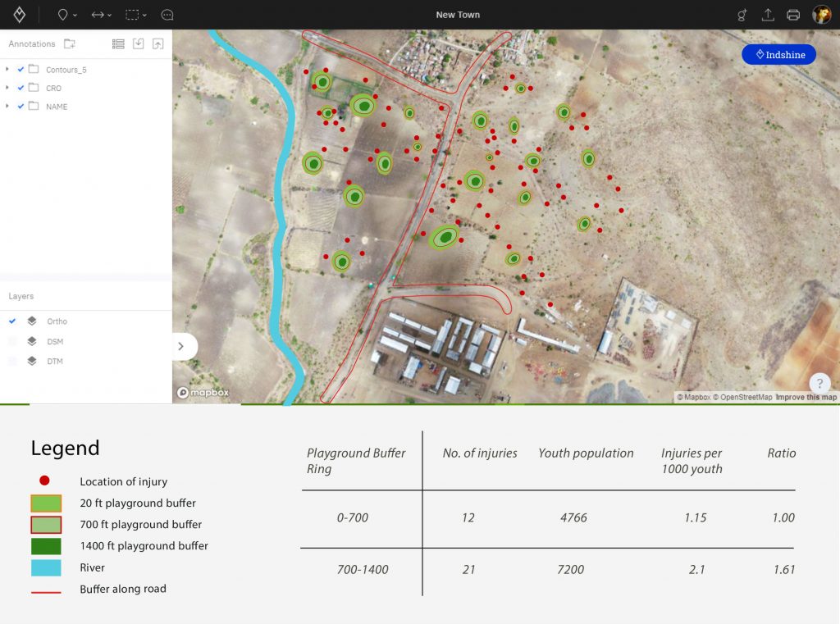Open the comment annotation tool
The height and width of the screenshot is (624, 840).
coord(167,15)
